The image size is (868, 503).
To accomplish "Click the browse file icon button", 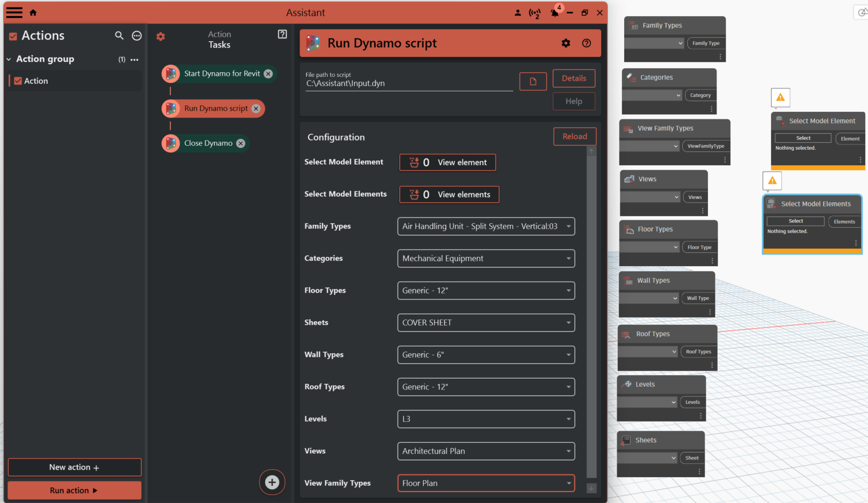I will [532, 81].
